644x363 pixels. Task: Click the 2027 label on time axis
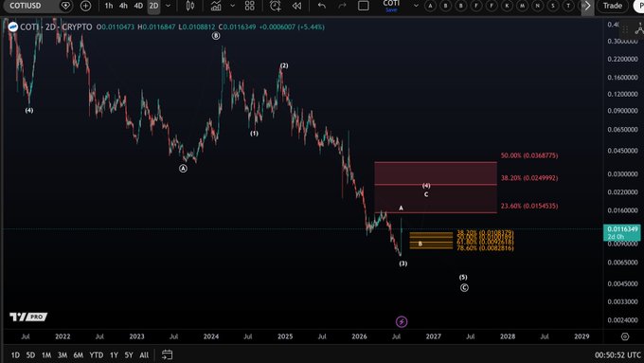[x=434, y=336]
